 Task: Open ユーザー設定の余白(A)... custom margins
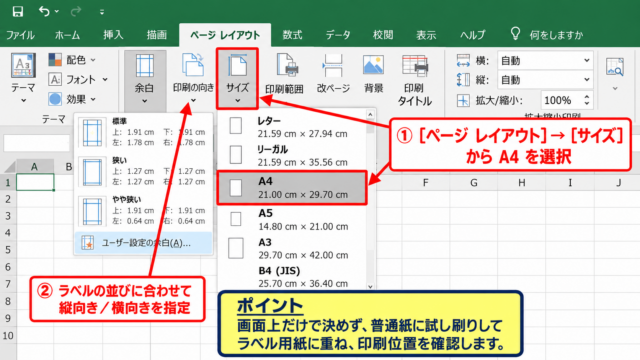144,243
